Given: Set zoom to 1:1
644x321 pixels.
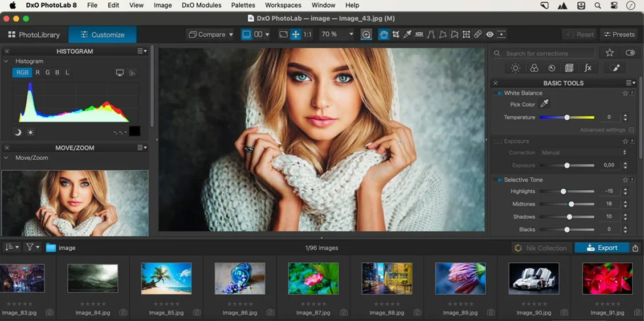Looking at the screenshot, I should tap(307, 35).
